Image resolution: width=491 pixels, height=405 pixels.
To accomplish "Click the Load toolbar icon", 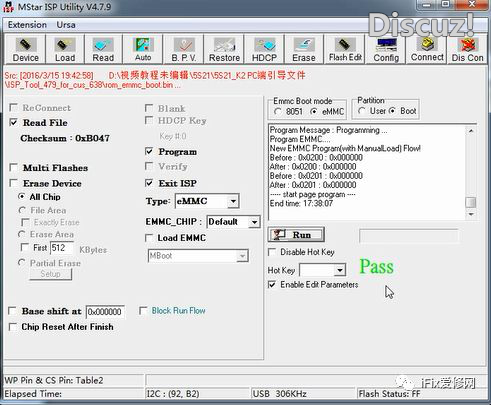I will (x=65, y=49).
